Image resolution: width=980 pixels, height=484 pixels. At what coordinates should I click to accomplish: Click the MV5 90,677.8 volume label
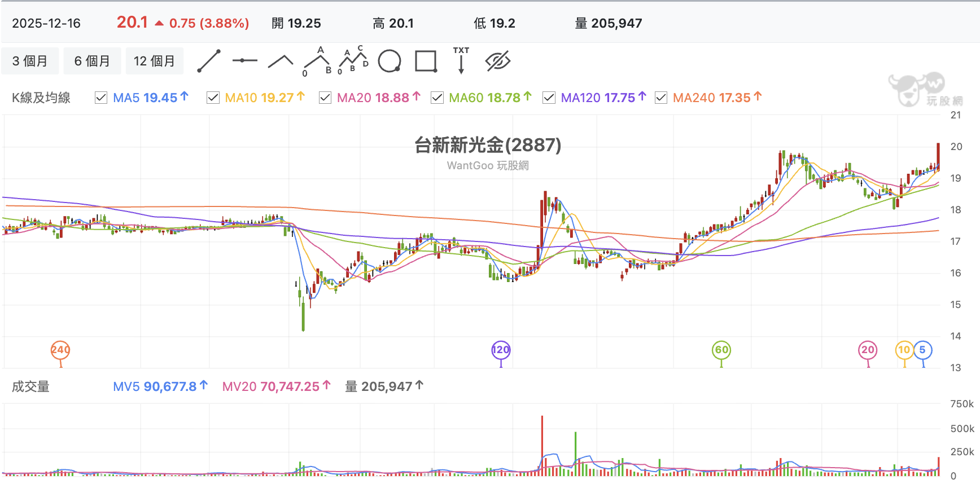point(160,386)
